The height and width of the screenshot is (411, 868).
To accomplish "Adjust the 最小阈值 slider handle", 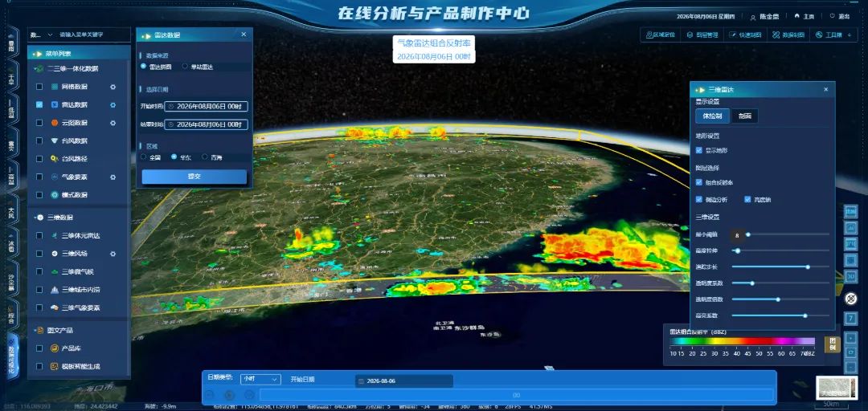I will coord(748,234).
